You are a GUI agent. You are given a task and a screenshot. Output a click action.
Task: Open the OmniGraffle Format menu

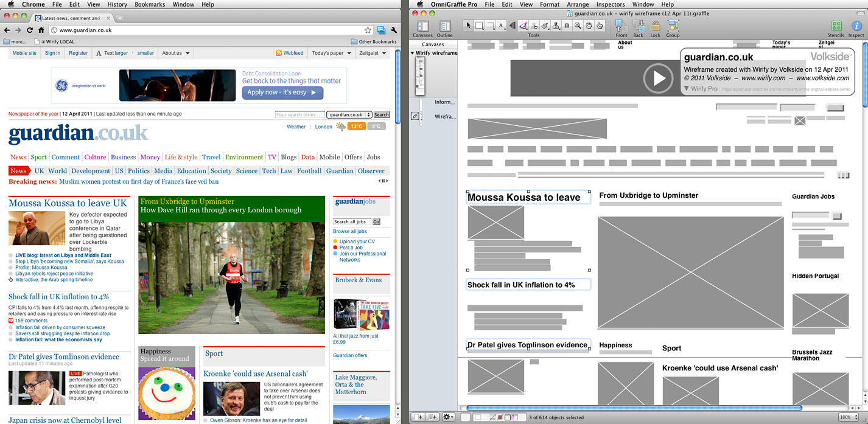tap(549, 4)
